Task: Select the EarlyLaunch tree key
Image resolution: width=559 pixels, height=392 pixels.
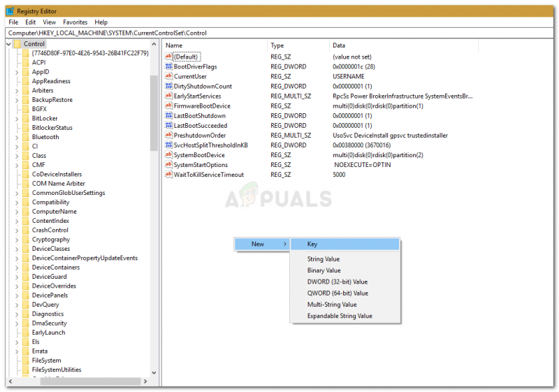Action: point(49,333)
